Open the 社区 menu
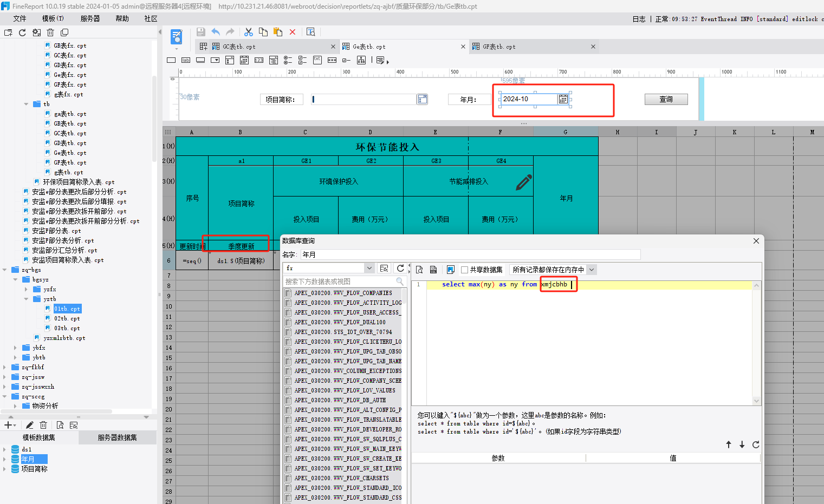The image size is (824, 504). (151, 18)
